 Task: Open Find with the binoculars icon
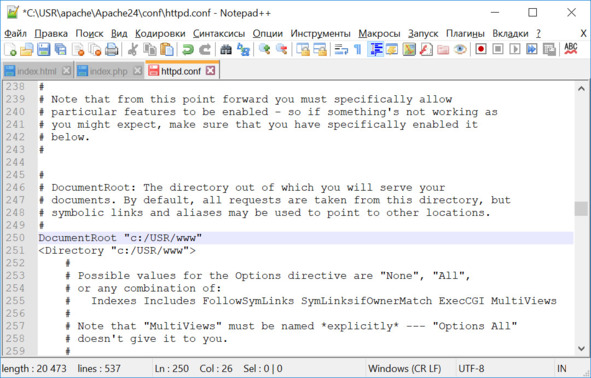coord(226,49)
